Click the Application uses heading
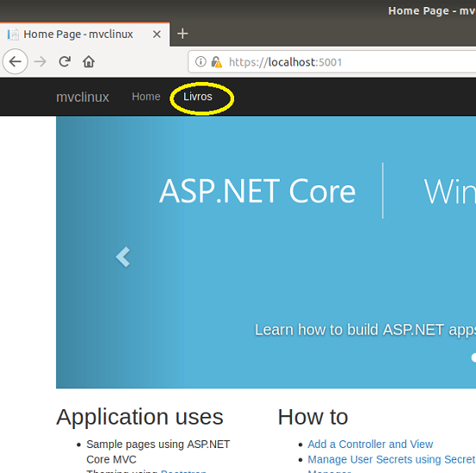 (x=139, y=417)
